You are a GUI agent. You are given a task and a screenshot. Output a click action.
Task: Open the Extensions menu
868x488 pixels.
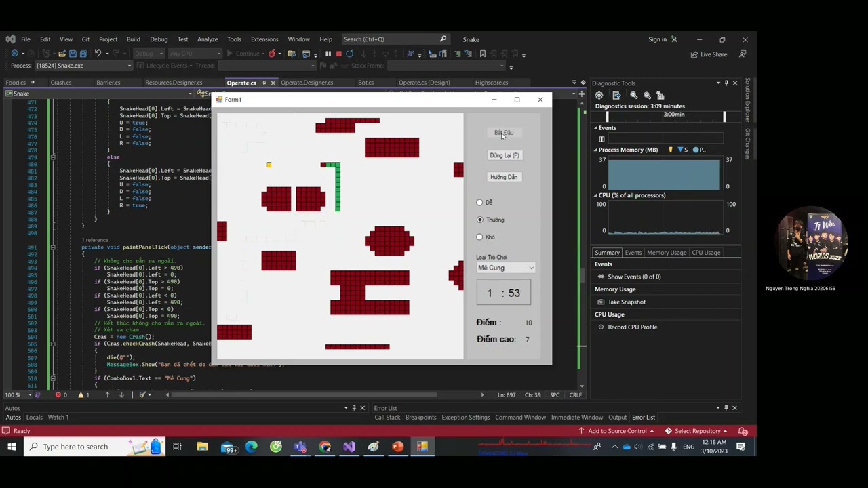[264, 39]
